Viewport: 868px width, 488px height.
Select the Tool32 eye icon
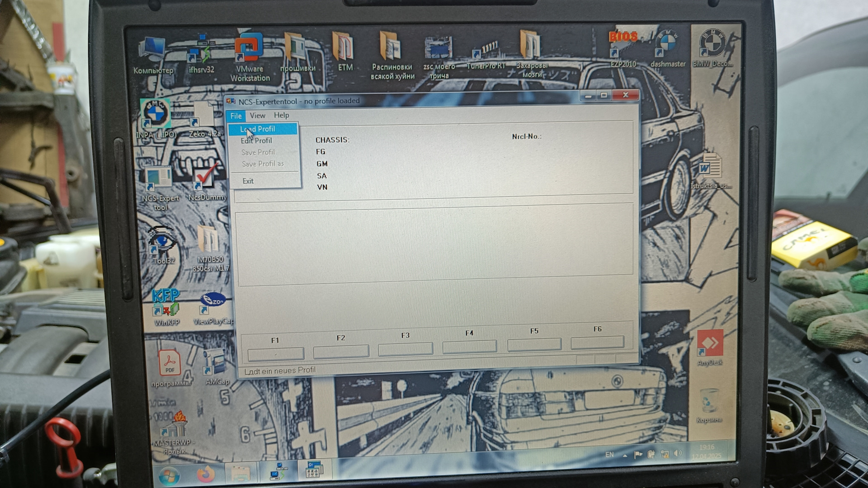click(163, 245)
